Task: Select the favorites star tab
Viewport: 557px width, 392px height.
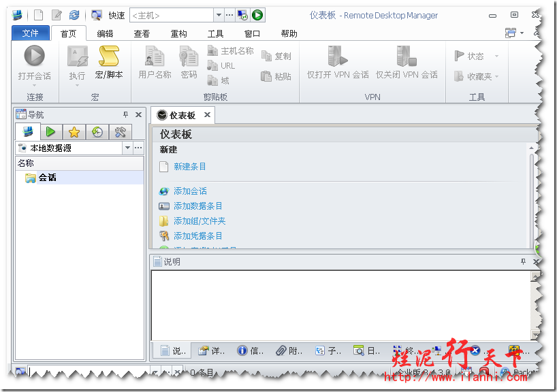Action: tap(74, 132)
